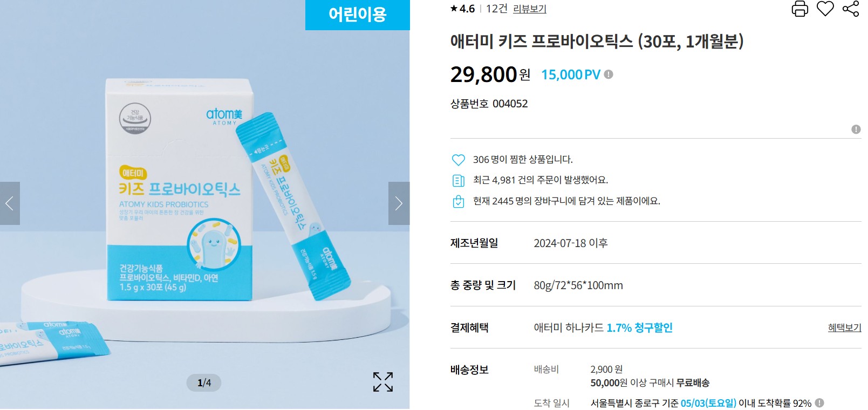
Task: Show previous product image with left arrow
Action: point(10,203)
